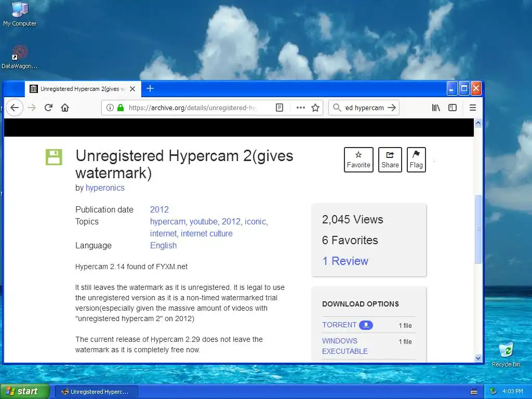Click the page scrollbar down arrow

pyautogui.click(x=478, y=358)
